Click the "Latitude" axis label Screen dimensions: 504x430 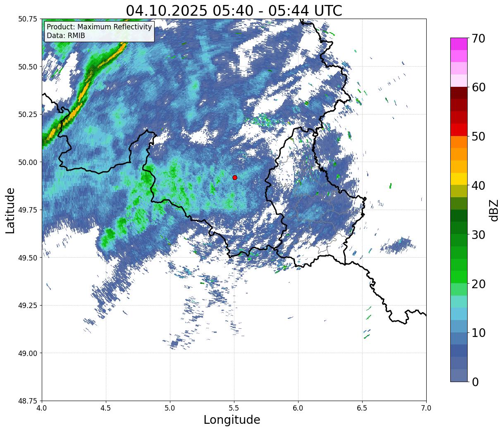[x=10, y=210]
